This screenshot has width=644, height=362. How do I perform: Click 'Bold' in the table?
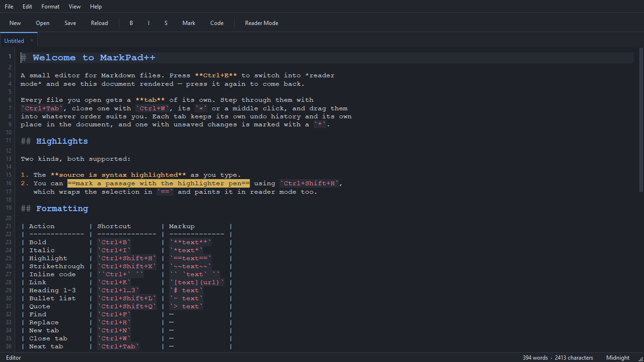(x=38, y=242)
